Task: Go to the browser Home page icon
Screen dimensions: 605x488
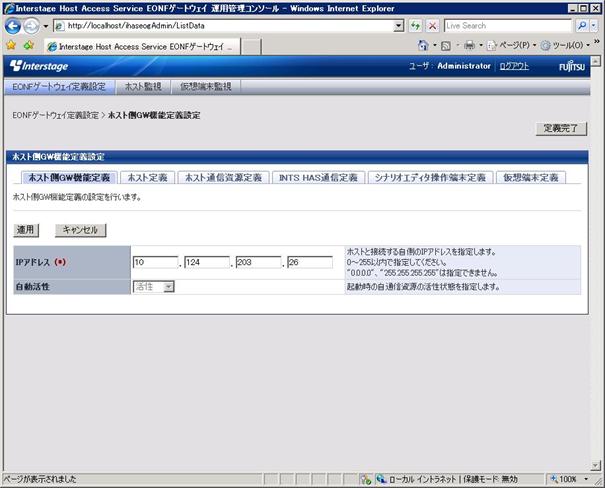Action: [x=423, y=46]
